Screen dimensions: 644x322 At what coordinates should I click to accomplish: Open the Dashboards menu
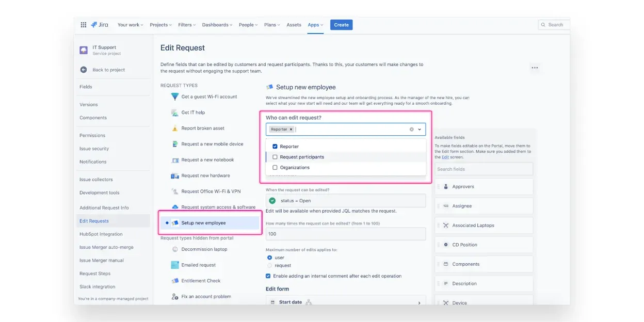(217, 25)
